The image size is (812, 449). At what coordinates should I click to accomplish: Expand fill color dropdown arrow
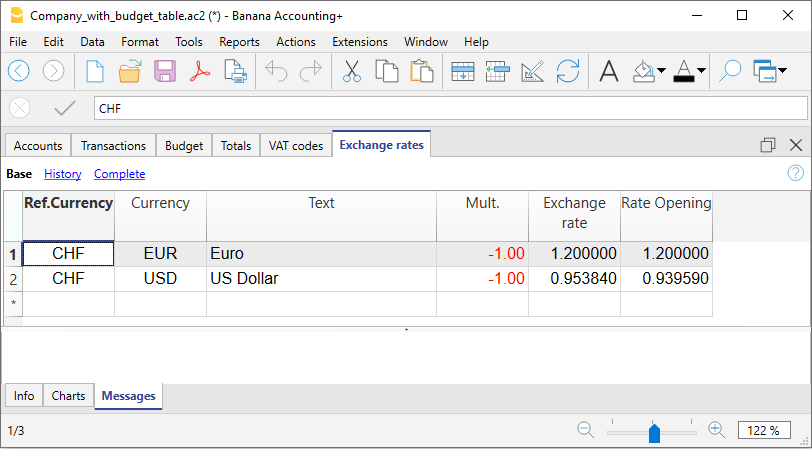coord(661,70)
